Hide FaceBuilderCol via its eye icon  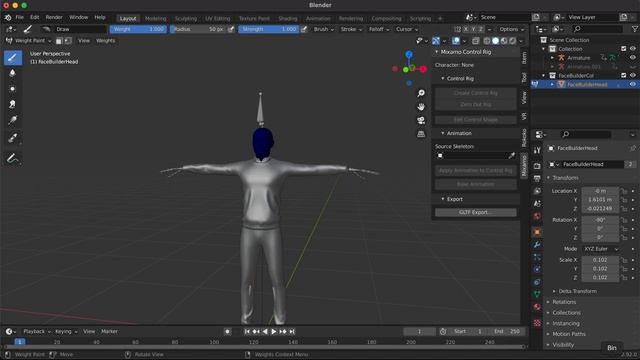[x=633, y=76]
